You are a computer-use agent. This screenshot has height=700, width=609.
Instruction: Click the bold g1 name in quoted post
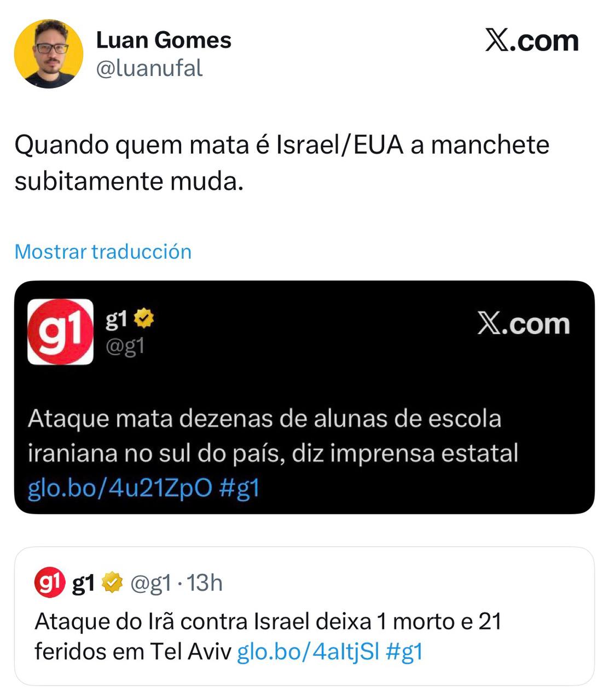[83, 584]
